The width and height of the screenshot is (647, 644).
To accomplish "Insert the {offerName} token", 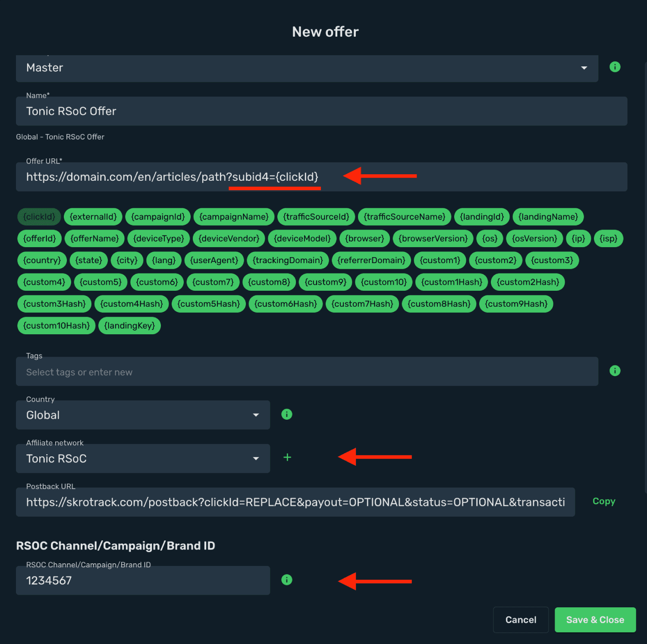I will pyautogui.click(x=94, y=239).
